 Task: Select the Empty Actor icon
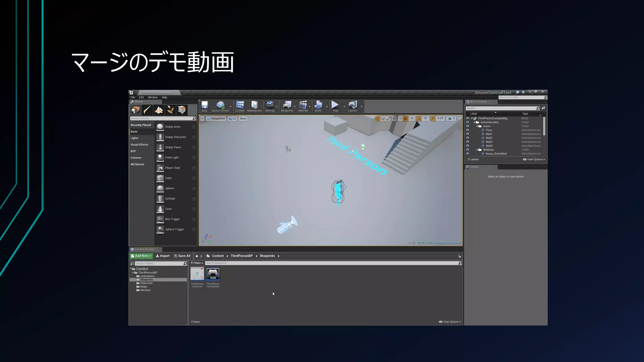(x=160, y=127)
